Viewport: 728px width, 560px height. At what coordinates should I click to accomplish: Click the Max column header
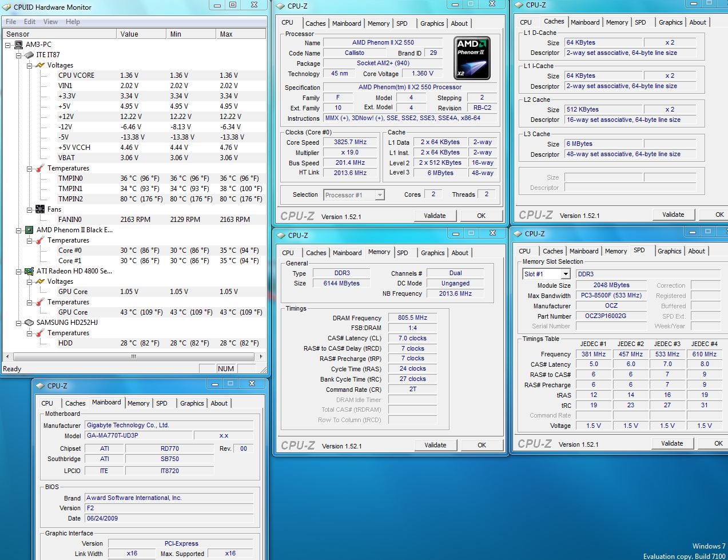tap(241, 34)
